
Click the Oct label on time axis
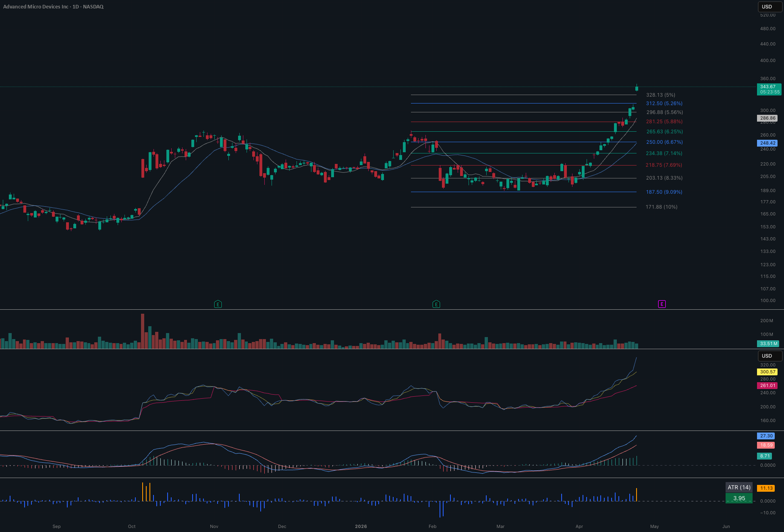132,526
